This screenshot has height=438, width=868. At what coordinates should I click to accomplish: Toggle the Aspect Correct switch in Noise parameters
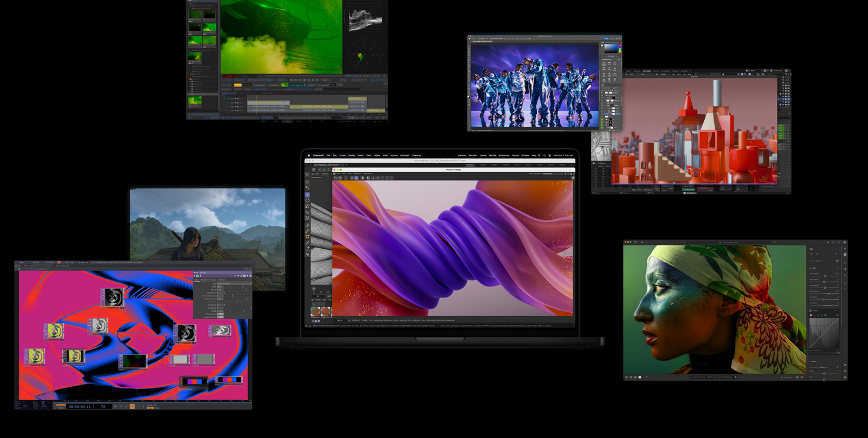pyautogui.click(x=220, y=317)
